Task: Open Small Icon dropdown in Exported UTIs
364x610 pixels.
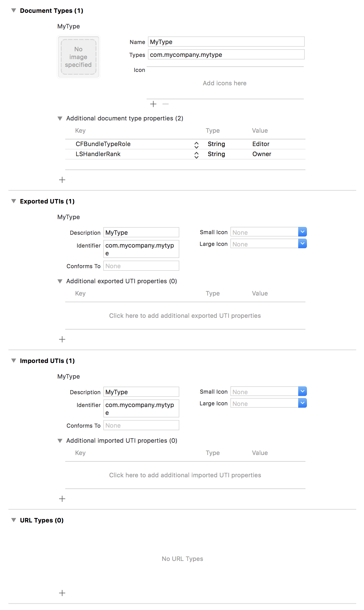Action: [302, 232]
